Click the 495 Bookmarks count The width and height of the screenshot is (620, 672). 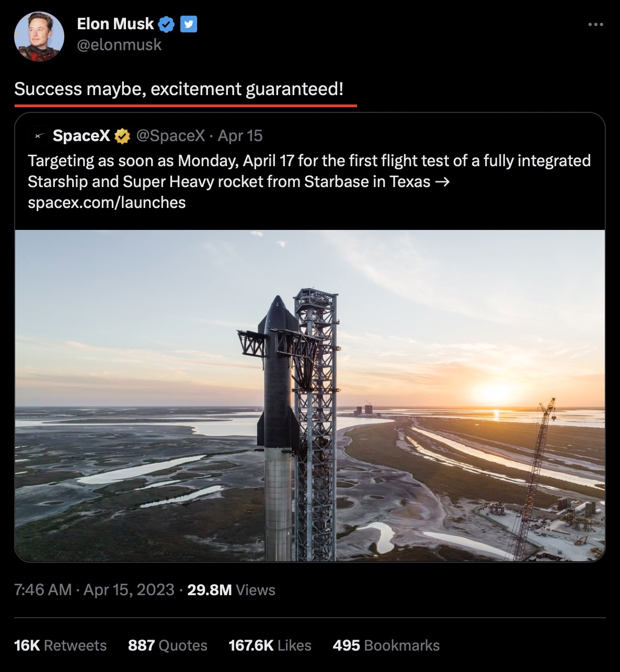pyautogui.click(x=386, y=645)
